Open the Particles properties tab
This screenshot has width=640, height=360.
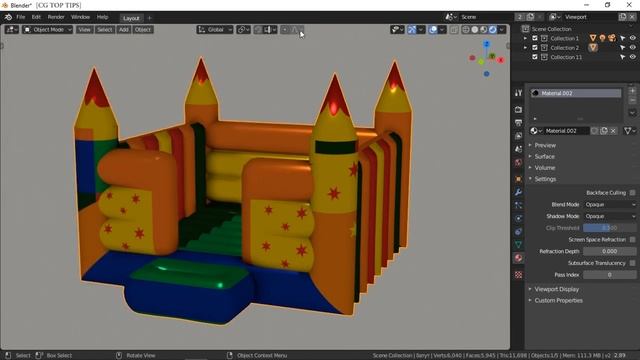click(518, 205)
